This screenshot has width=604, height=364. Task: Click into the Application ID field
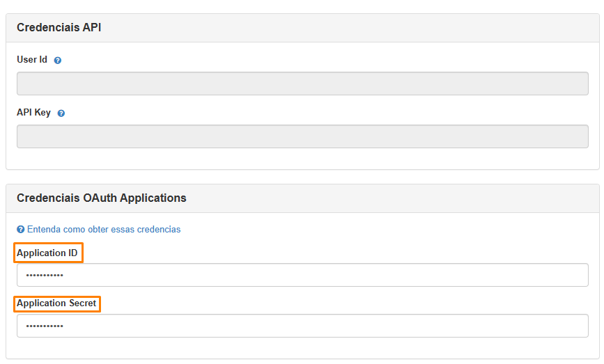point(302,275)
